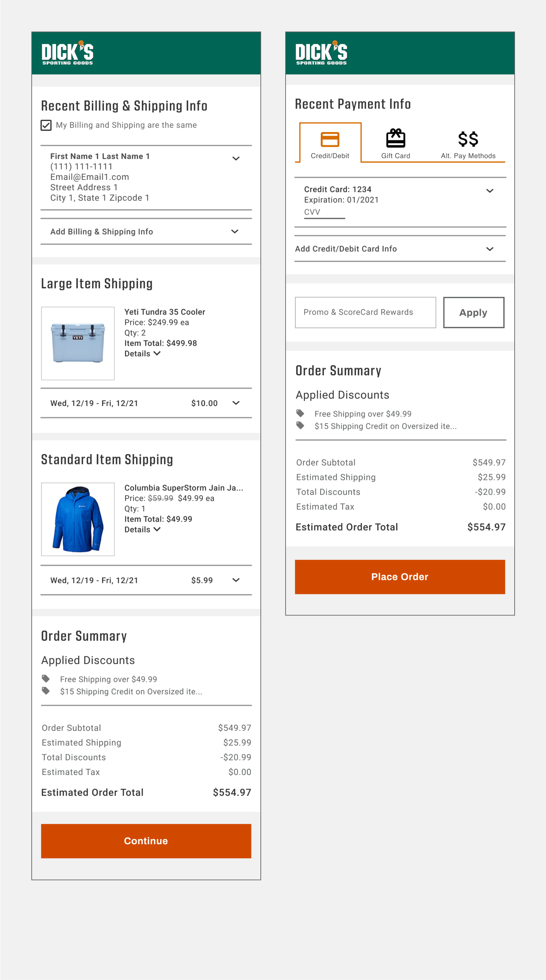This screenshot has height=980, width=546.
Task: Click the tag icon beside the $15 Shipping Credit in the billing screen summary
Action: [x=45, y=691]
